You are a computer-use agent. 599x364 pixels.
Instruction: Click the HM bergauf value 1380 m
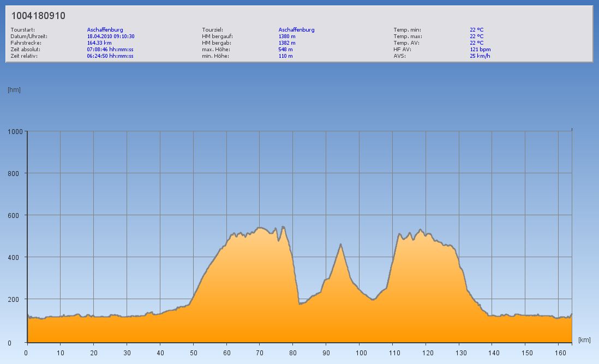pos(287,37)
